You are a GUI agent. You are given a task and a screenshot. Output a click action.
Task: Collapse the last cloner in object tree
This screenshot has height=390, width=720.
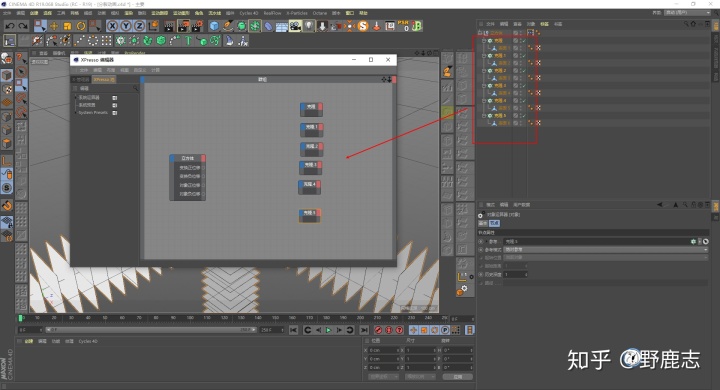pyautogui.click(x=484, y=116)
